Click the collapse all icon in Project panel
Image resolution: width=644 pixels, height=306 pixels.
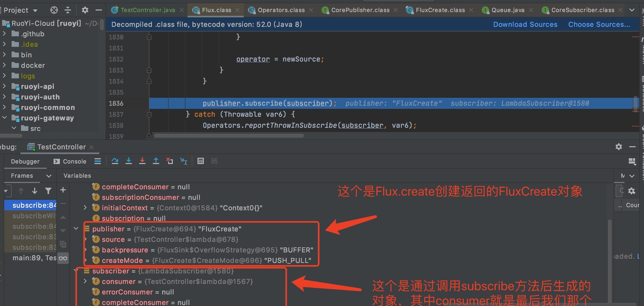(x=68, y=10)
